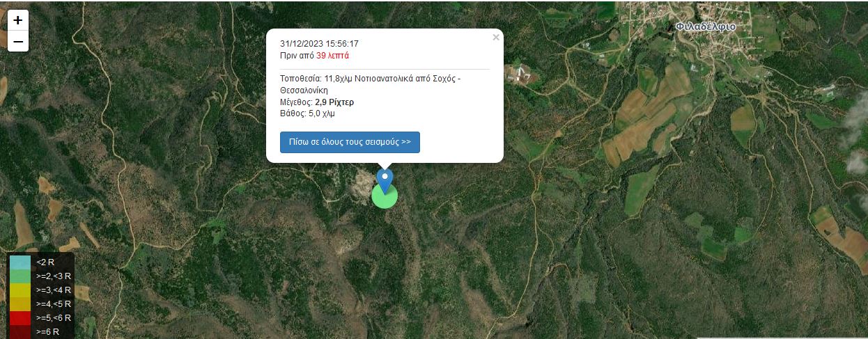Image resolution: width=868 pixels, height=339 pixels.
Task: Close the earthquake info popup
Action: (496, 38)
